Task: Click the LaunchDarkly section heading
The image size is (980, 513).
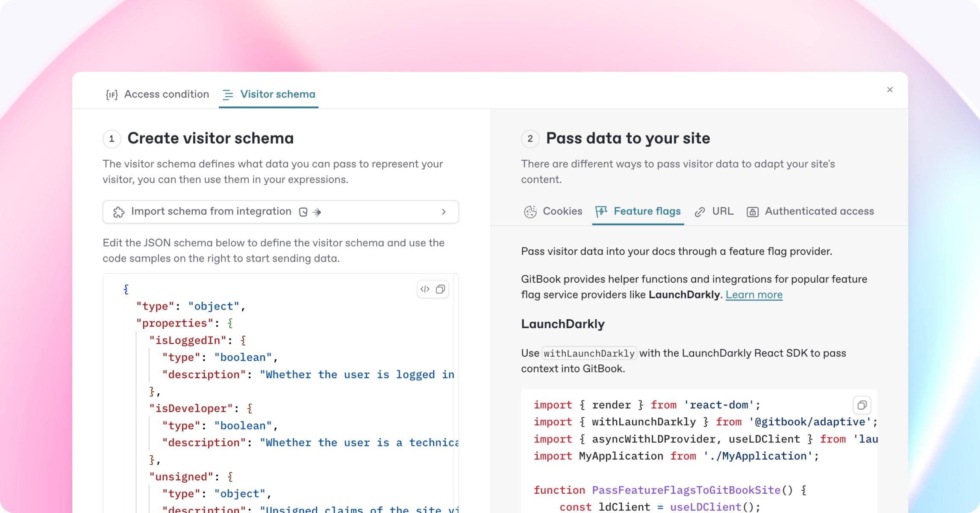Action: 563,324
